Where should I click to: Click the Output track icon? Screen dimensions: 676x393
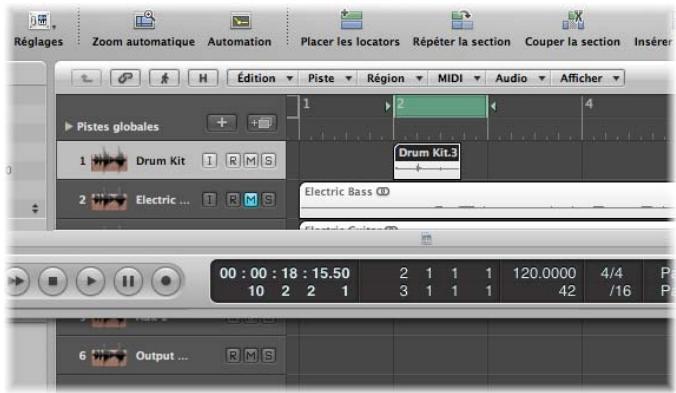(x=109, y=356)
